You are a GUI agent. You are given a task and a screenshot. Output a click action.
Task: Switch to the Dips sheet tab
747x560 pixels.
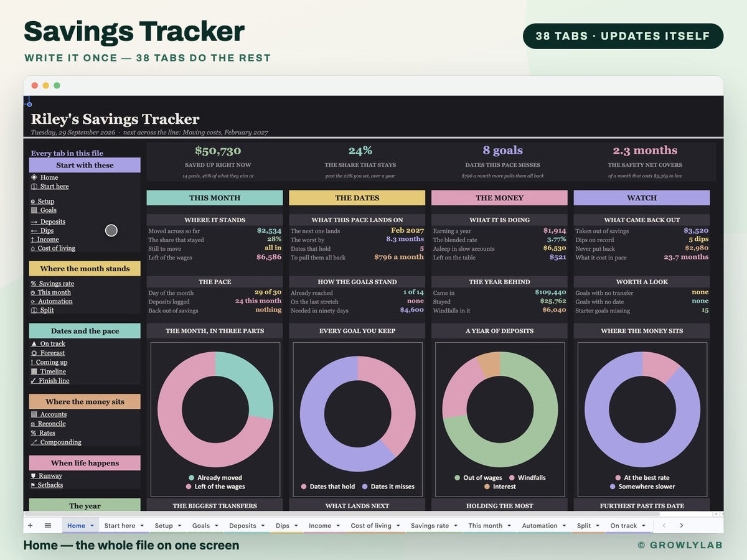287,526
